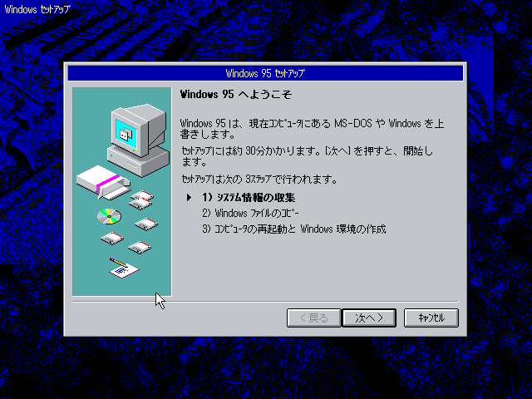Select step 2 Windows ファイルのコピー

pyautogui.click(x=250, y=214)
